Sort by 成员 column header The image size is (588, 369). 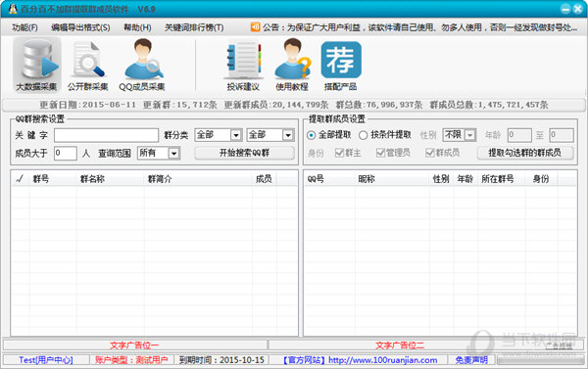click(x=265, y=179)
